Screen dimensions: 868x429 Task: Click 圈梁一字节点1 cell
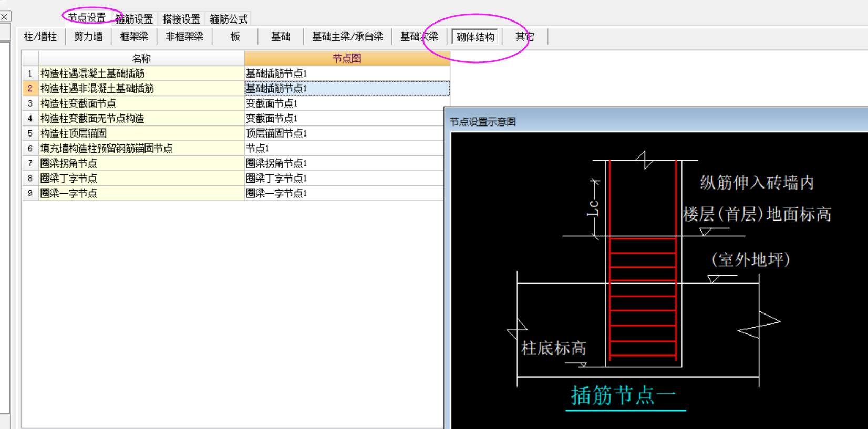tap(344, 193)
